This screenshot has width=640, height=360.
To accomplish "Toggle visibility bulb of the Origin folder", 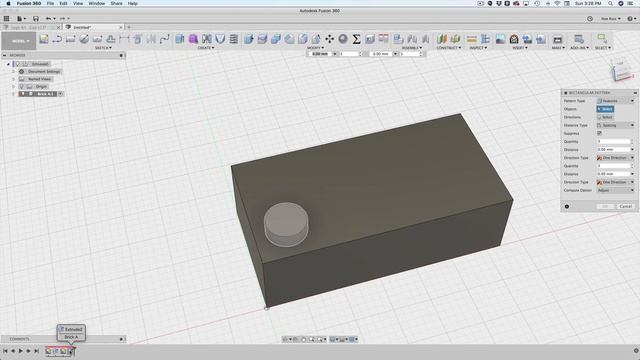I will [22, 87].
